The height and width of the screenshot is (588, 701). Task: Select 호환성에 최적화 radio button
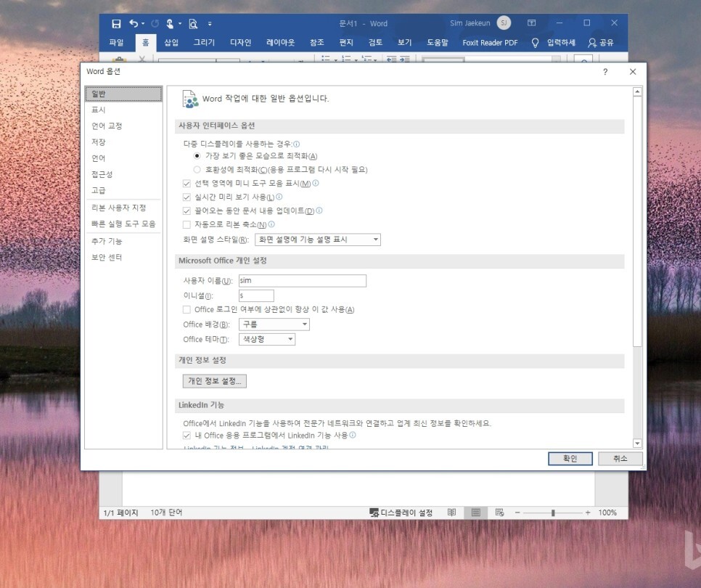197,170
